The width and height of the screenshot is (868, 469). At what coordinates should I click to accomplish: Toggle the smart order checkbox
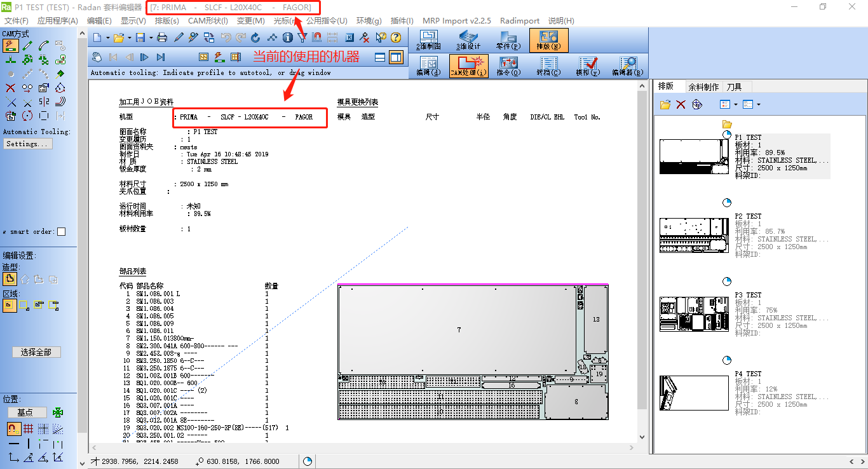click(x=61, y=232)
